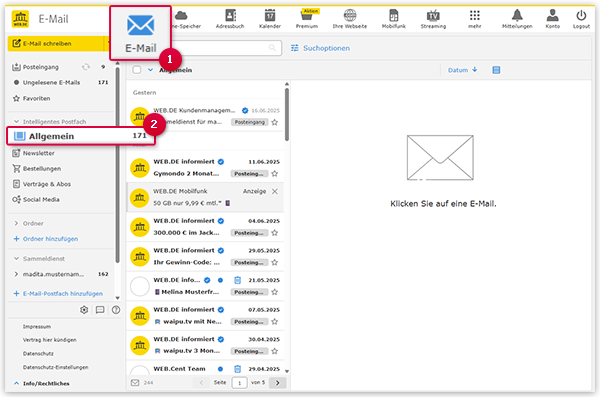Click trash icon on WEB.Cent Team mail
The width and height of the screenshot is (600, 397).
click(x=237, y=369)
